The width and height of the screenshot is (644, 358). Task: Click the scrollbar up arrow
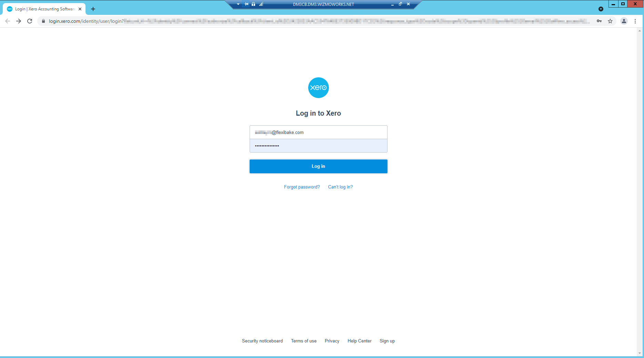coord(640,31)
